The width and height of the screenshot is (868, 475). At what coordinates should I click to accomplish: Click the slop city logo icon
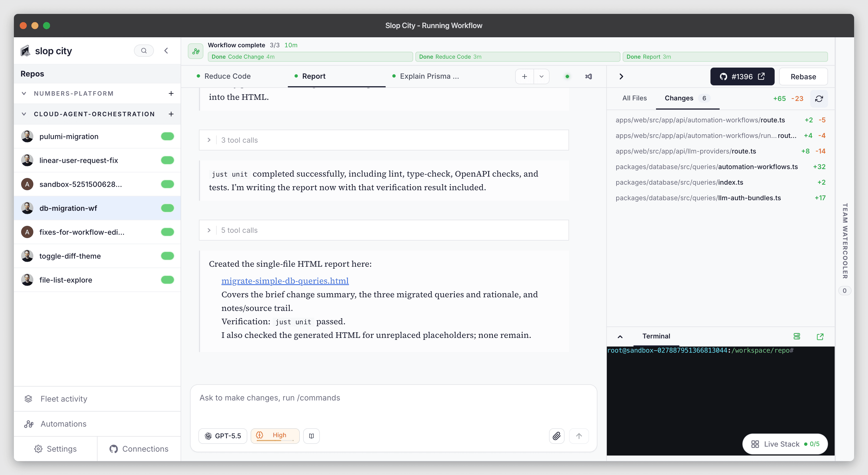(25, 51)
